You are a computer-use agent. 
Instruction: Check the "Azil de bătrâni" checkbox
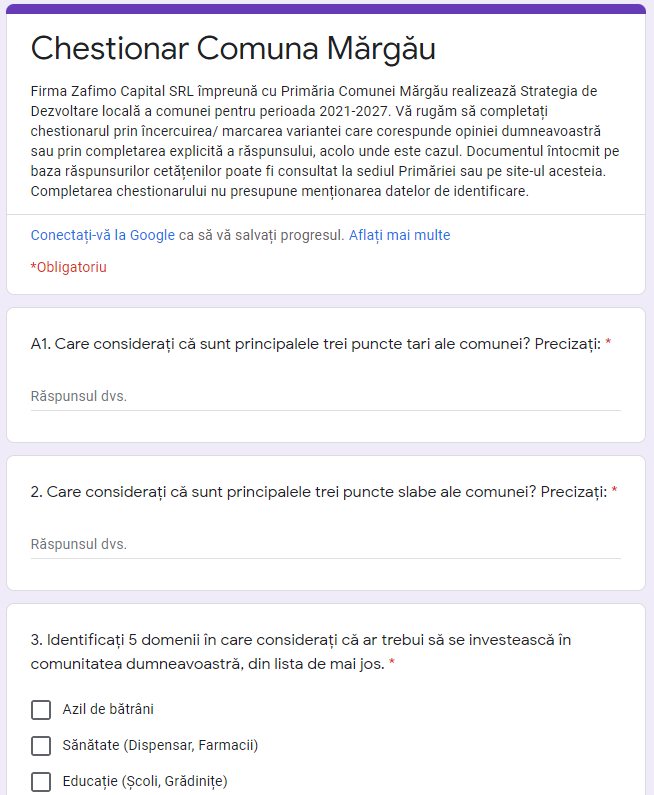point(41,710)
